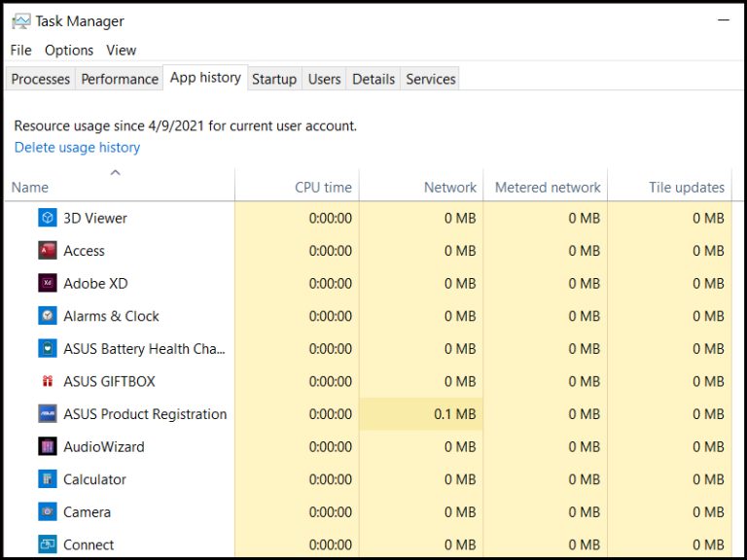
Task: Open the View menu
Action: 122,50
